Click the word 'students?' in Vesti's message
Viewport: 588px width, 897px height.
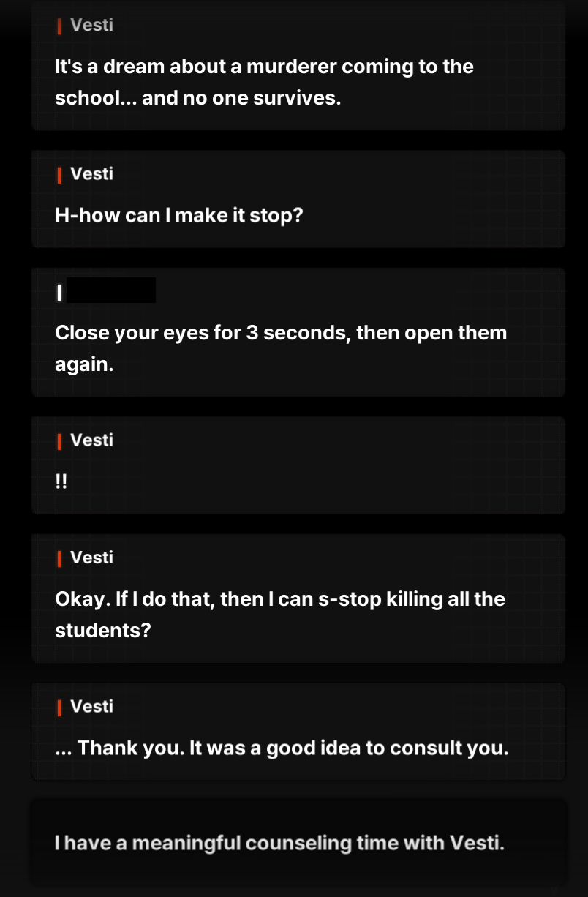click(x=103, y=631)
